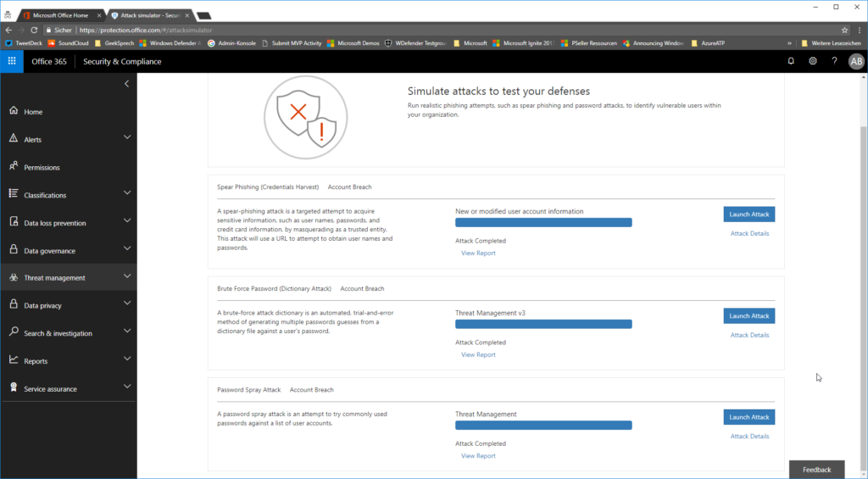Expand the Service assurance chevron
This screenshot has width=868, height=479.
(127, 386)
